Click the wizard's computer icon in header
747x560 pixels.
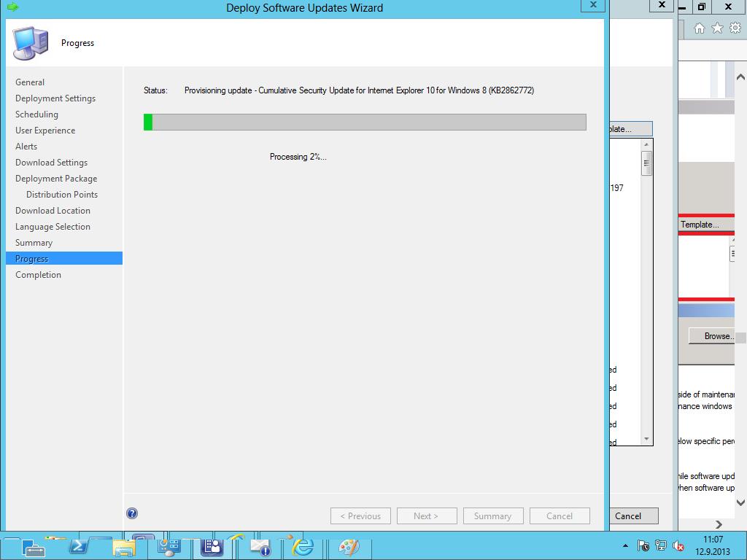pyautogui.click(x=31, y=43)
